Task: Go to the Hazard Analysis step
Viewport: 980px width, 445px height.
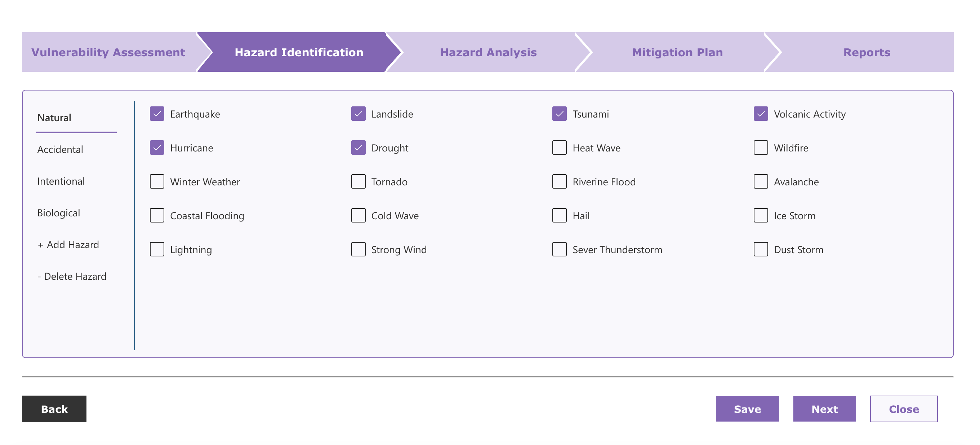Action: point(488,52)
